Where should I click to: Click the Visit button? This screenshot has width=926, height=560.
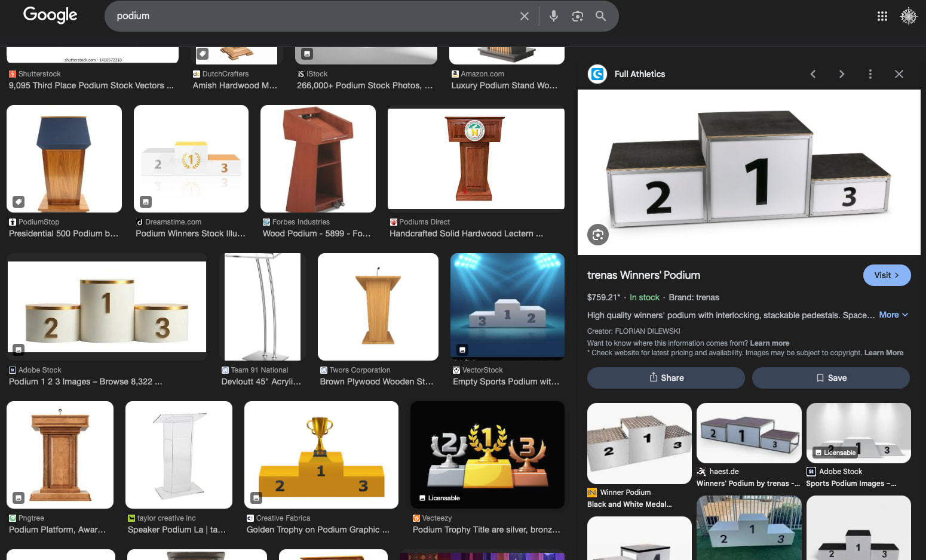[887, 275]
